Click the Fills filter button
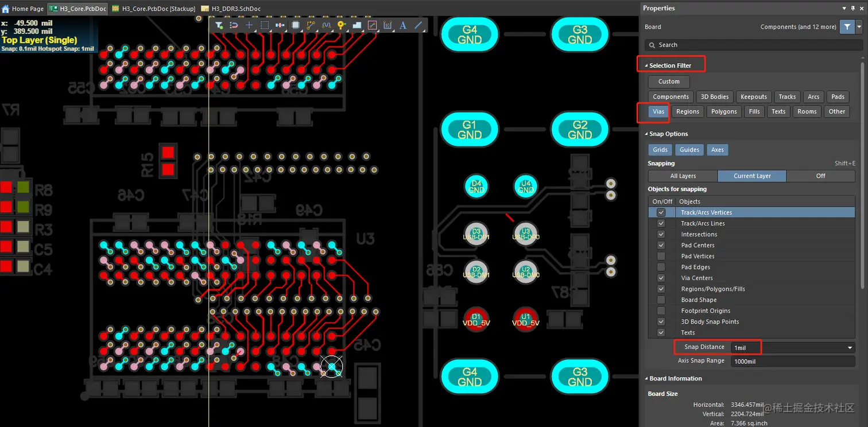The image size is (868, 427). 754,111
